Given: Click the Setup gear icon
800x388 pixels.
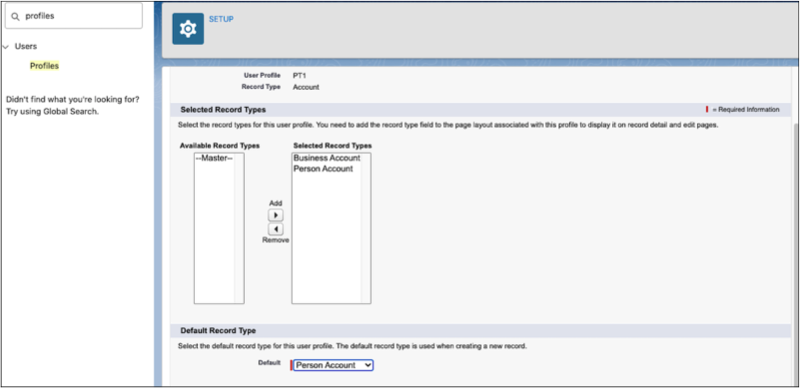Looking at the screenshot, I should 188,29.
